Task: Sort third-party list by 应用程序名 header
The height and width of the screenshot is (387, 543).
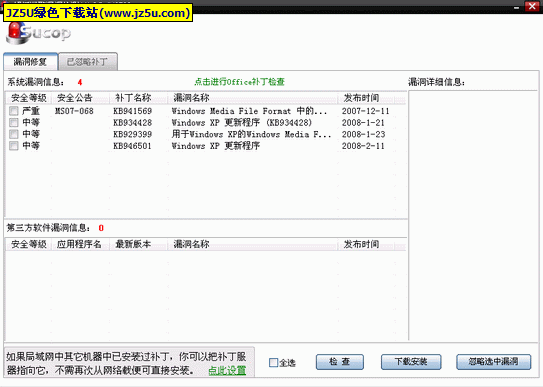Action: click(x=79, y=244)
